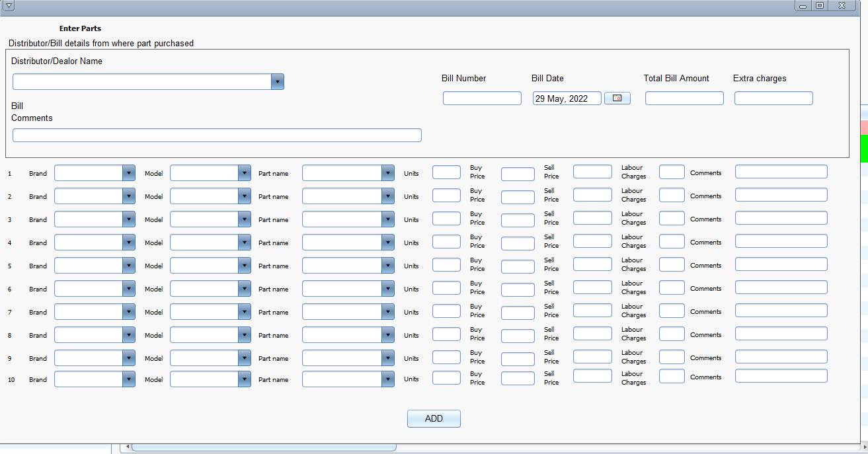Open the Model dropdown in row 2
This screenshot has height=454, width=868.
[x=244, y=196]
